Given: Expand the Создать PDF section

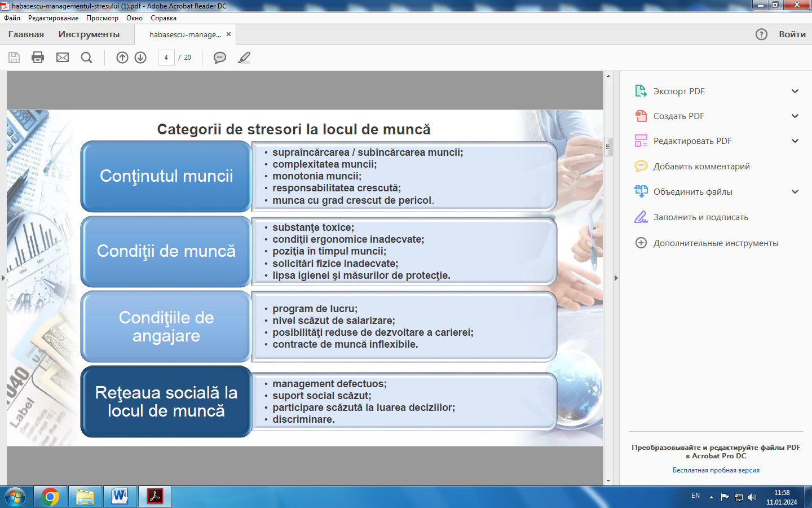Looking at the screenshot, I should click(x=795, y=116).
